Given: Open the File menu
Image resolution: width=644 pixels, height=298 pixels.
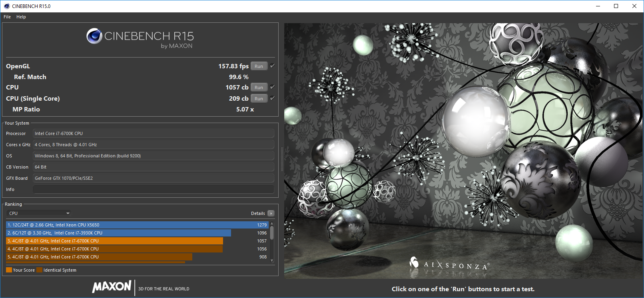Looking at the screenshot, I should tap(7, 17).
